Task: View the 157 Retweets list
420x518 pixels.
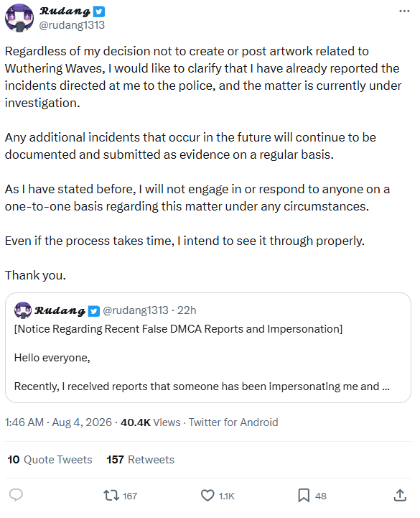Action: (140, 460)
